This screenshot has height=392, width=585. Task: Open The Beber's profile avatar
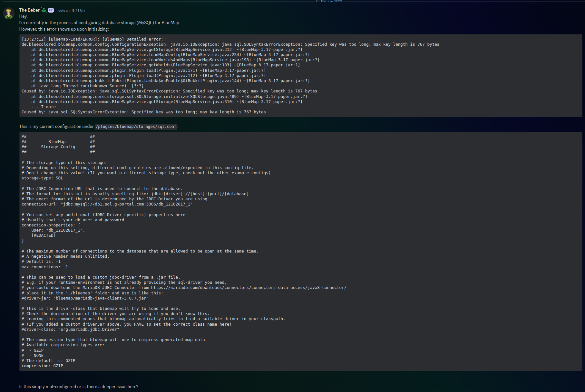click(8, 13)
